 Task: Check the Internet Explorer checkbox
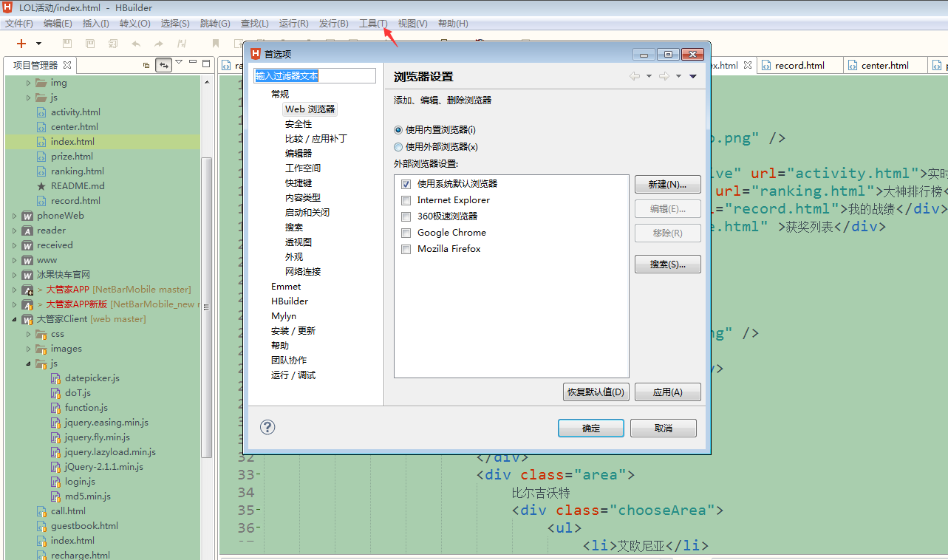pos(406,200)
